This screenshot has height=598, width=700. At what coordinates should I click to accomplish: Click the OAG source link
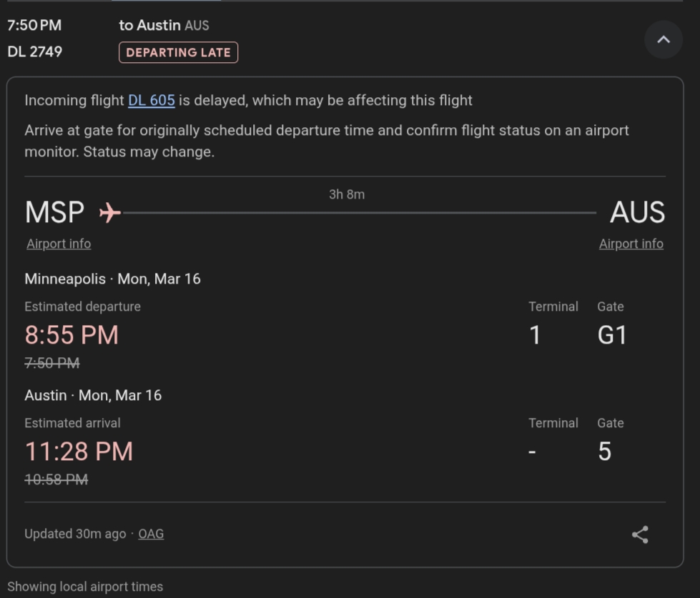tap(151, 534)
